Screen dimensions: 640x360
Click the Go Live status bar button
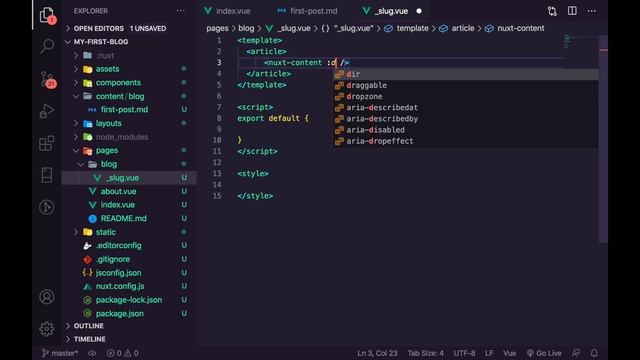click(x=544, y=353)
